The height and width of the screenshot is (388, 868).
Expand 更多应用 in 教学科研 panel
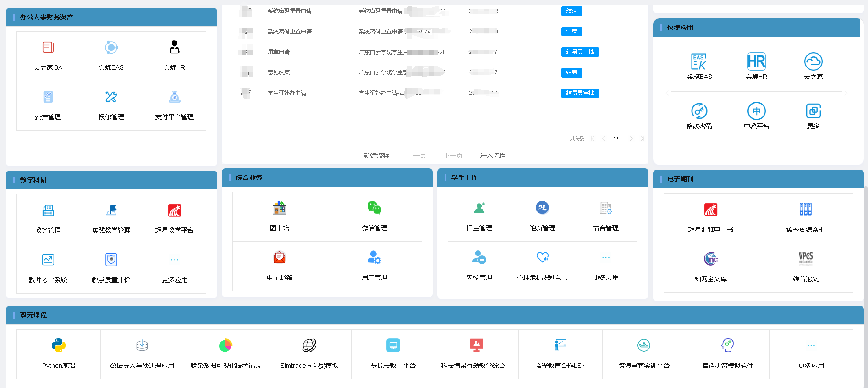click(174, 261)
